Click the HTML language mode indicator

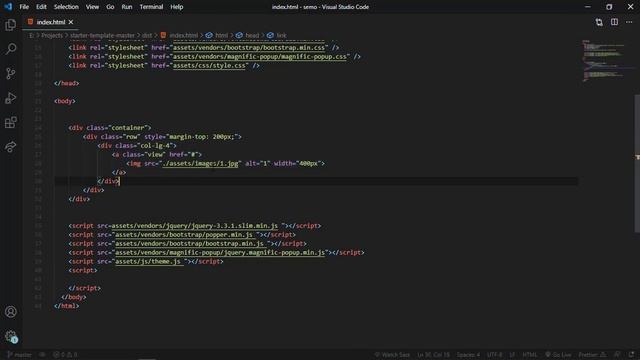[x=530, y=355]
